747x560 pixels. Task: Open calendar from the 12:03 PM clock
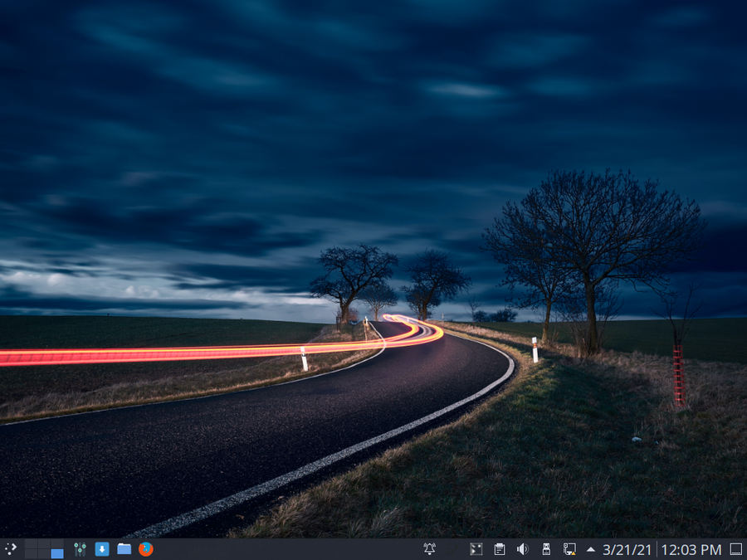pyautogui.click(x=691, y=549)
